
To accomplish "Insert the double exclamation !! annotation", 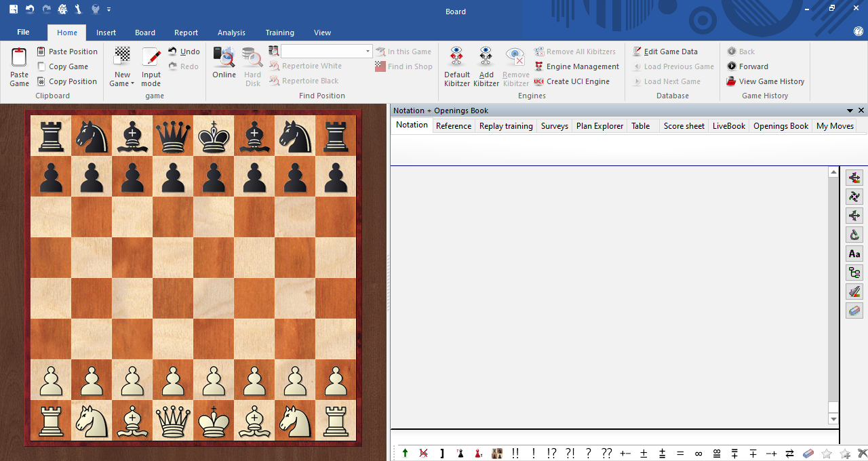I will pyautogui.click(x=515, y=454).
